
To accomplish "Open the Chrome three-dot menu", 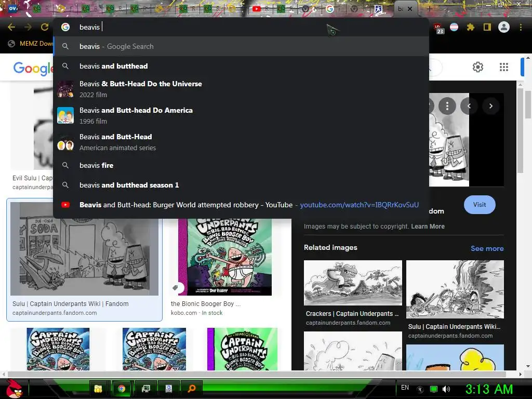I will [521, 27].
